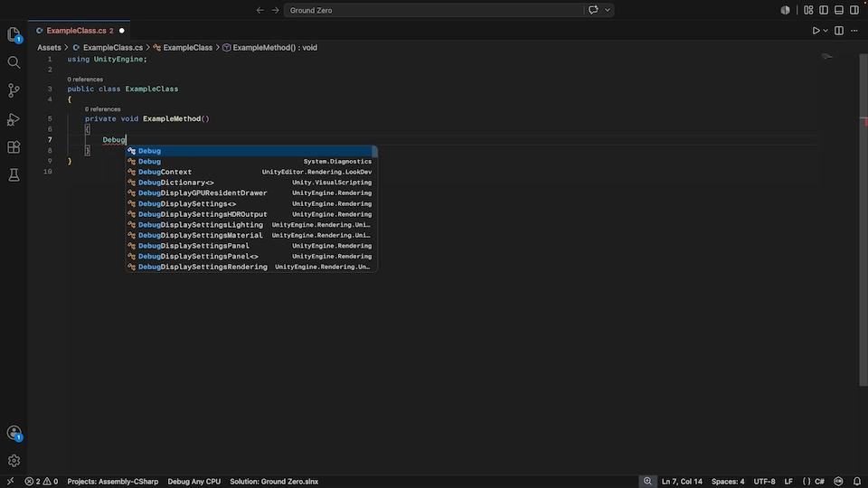Image resolution: width=868 pixels, height=488 pixels.
Task: Choose the DebugDisplaySettingsRendering suggestion
Action: 251,267
